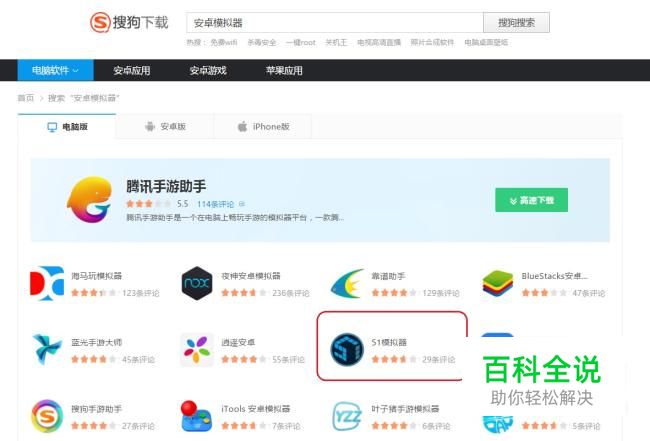Select the 电脑版 tab
The width and height of the screenshot is (650, 441).
coord(67,126)
